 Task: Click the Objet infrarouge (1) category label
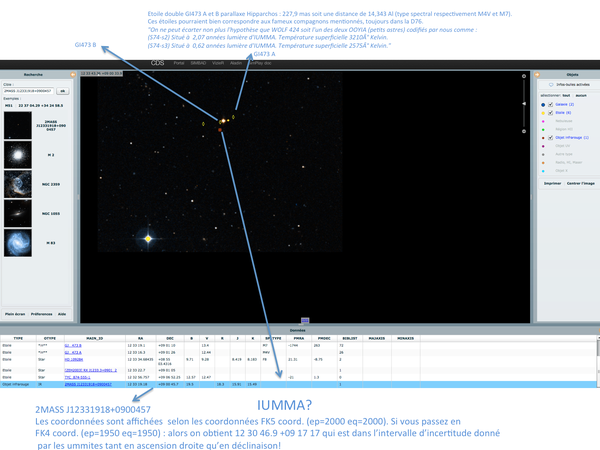pos(572,138)
